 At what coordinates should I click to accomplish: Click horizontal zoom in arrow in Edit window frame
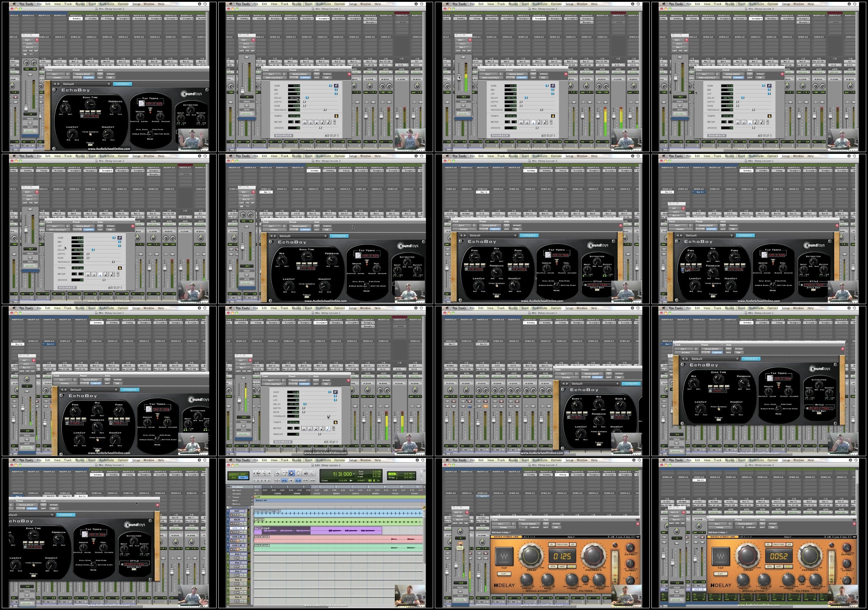[x=270, y=474]
